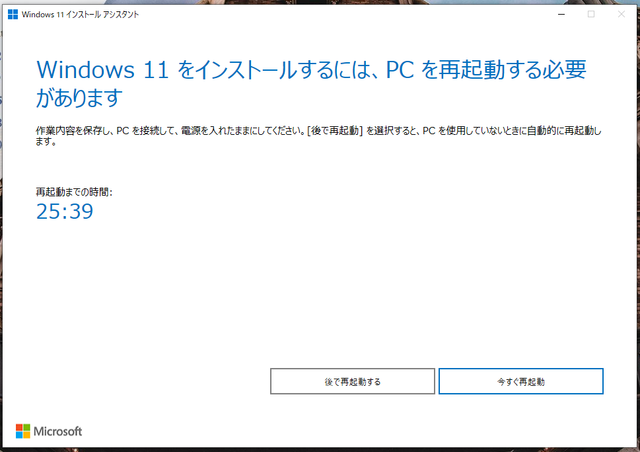This screenshot has height=452, width=640.
Task: Click the restart countdown timer 25:39
Action: 64,211
